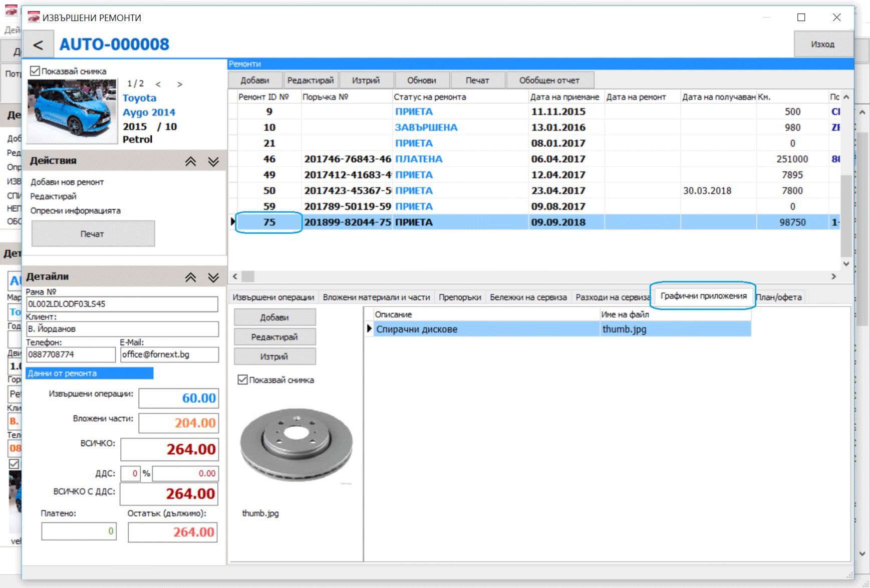Click the repairs grid scroll-left arrow
The image size is (870, 588).
coord(235,276)
